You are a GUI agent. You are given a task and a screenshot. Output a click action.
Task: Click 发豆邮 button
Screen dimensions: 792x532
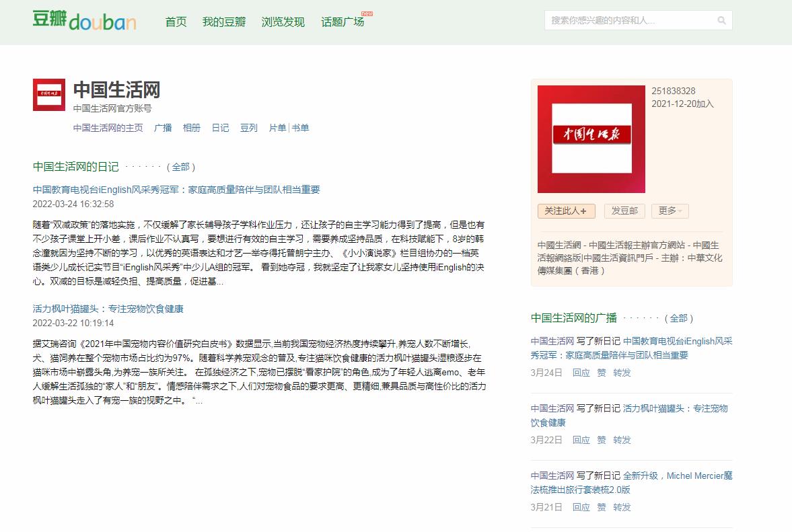[x=625, y=211]
